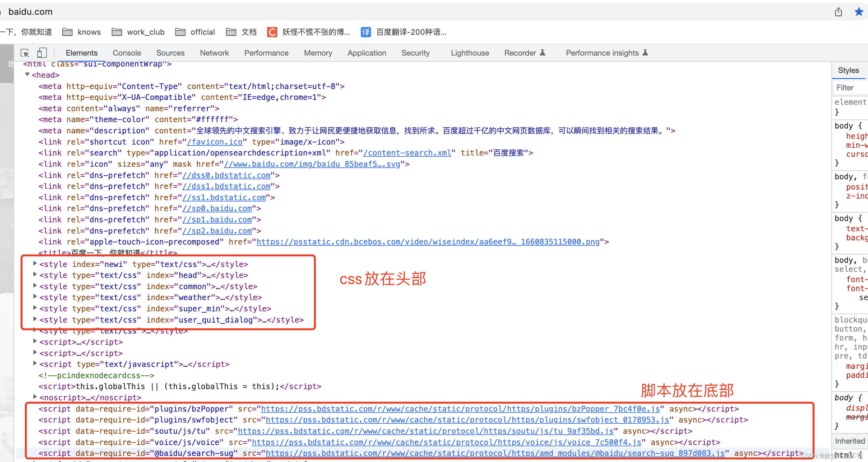
Task: Open the //sp1.baidu.com link
Action: pos(217,219)
